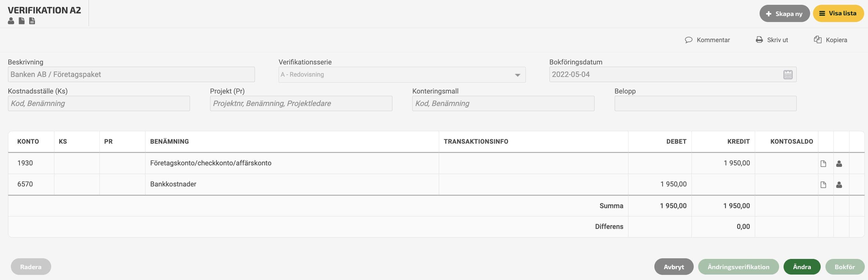Screen dimensions: 868x280
Task: Focus the Projekt (Pr) field
Action: pos(301,103)
